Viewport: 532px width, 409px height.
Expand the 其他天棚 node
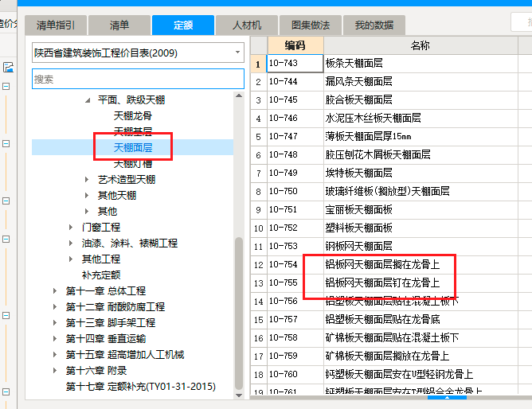[87, 196]
